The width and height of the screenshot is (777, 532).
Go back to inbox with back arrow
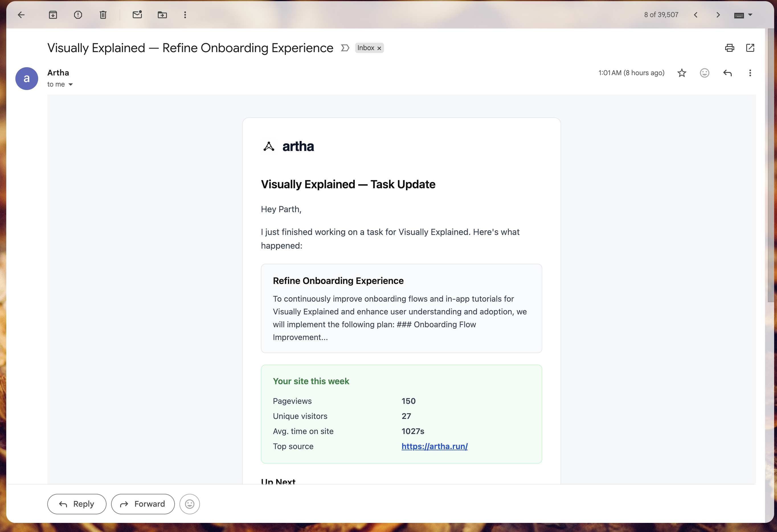pyautogui.click(x=21, y=15)
